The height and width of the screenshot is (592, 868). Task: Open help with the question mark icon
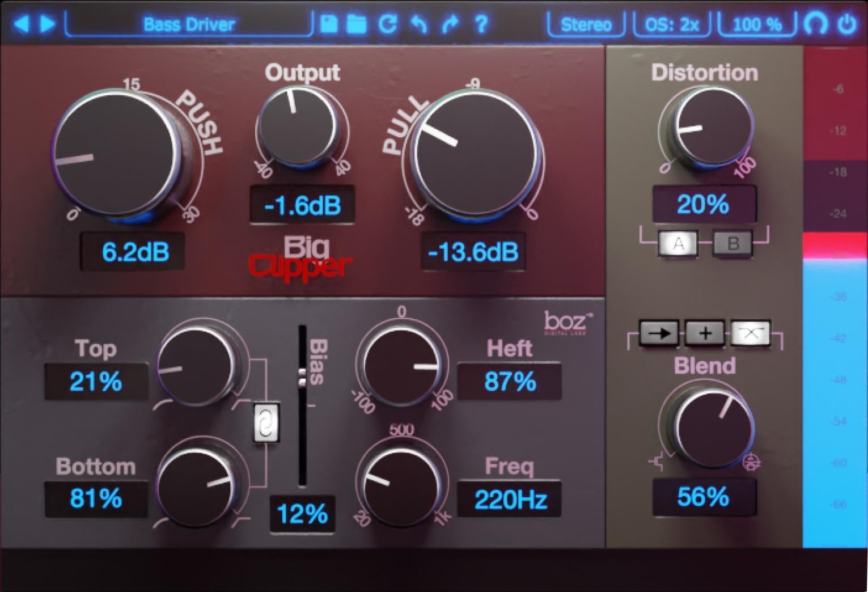coord(481,24)
